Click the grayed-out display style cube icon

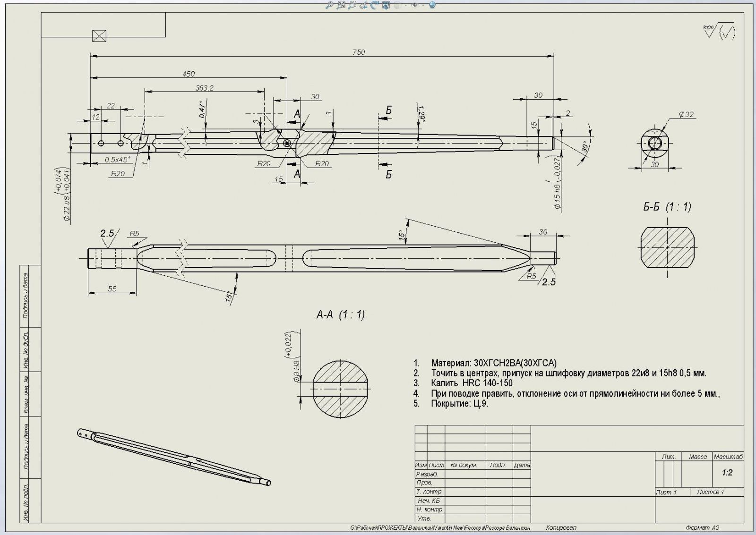click(397, 5)
